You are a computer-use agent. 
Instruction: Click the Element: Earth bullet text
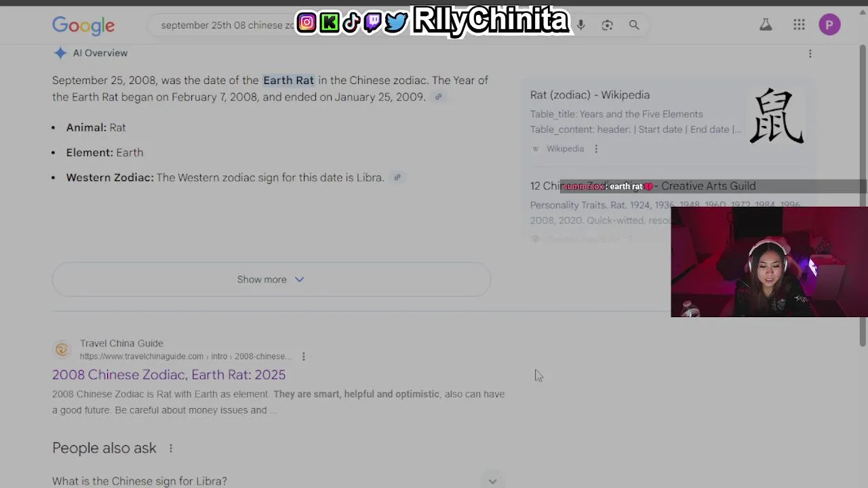point(104,152)
